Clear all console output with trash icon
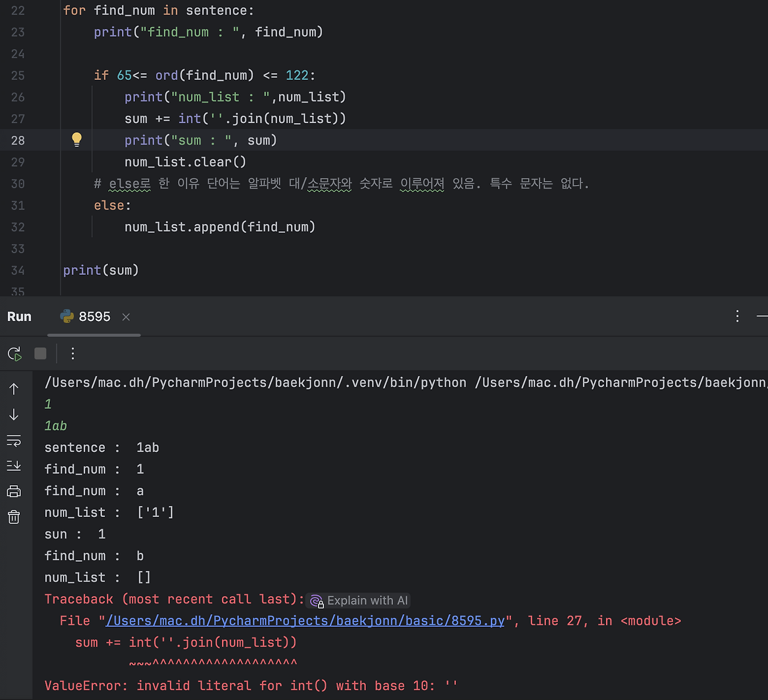The width and height of the screenshot is (768, 700). 14,516
